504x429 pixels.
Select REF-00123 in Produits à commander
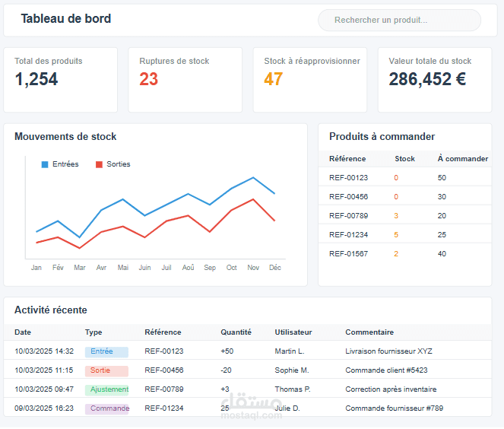point(348,177)
